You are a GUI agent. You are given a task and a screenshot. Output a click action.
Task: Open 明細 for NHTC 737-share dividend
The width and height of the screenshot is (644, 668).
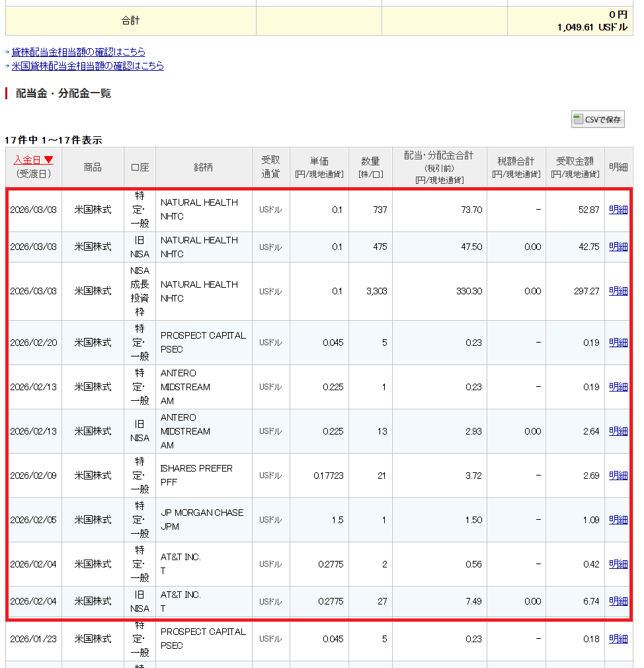618,210
